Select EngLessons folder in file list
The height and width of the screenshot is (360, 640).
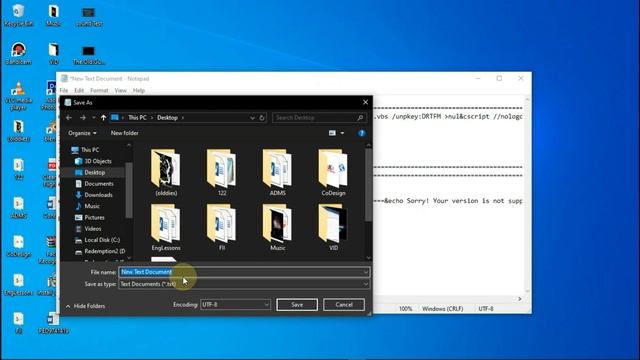coord(166,227)
